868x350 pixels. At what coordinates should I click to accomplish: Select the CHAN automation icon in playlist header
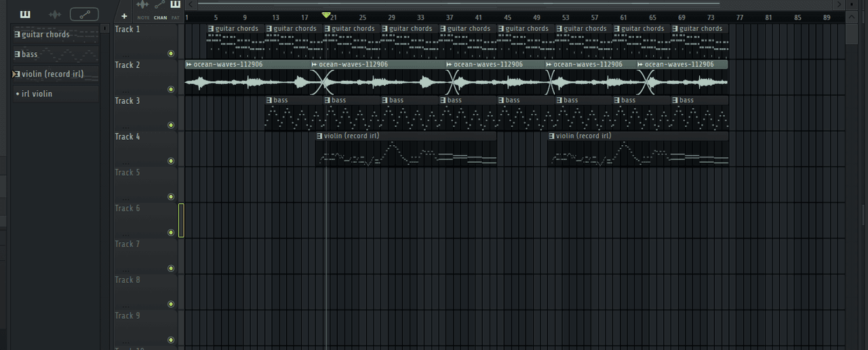160,5
